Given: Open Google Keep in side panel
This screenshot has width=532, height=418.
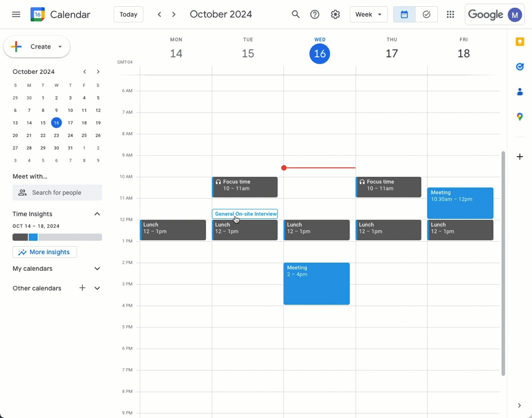Looking at the screenshot, I should point(520,42).
